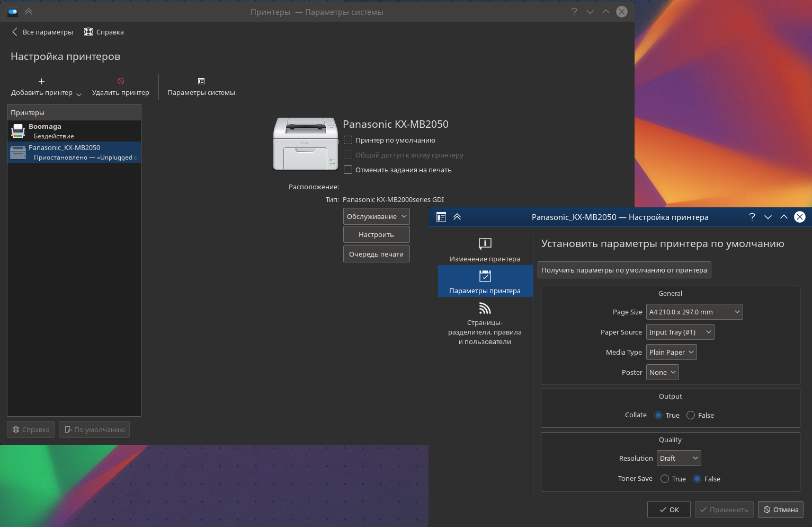
Task: Click the checkmark icon on OK button
Action: [663, 510]
